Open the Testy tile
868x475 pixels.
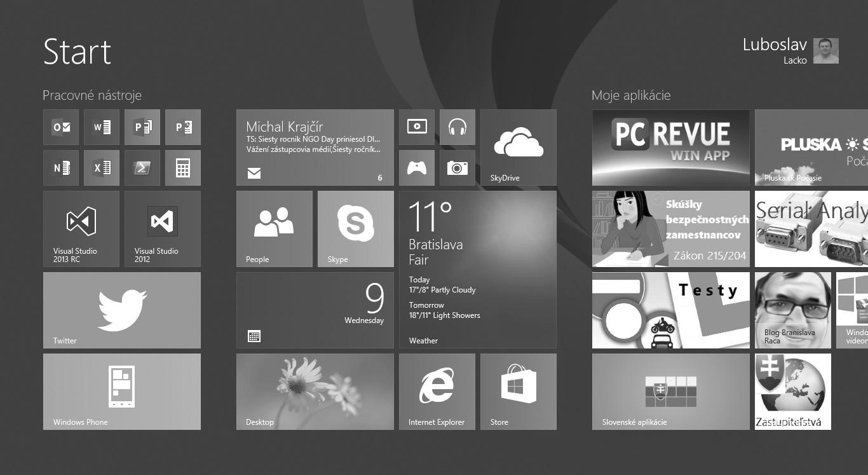click(671, 310)
